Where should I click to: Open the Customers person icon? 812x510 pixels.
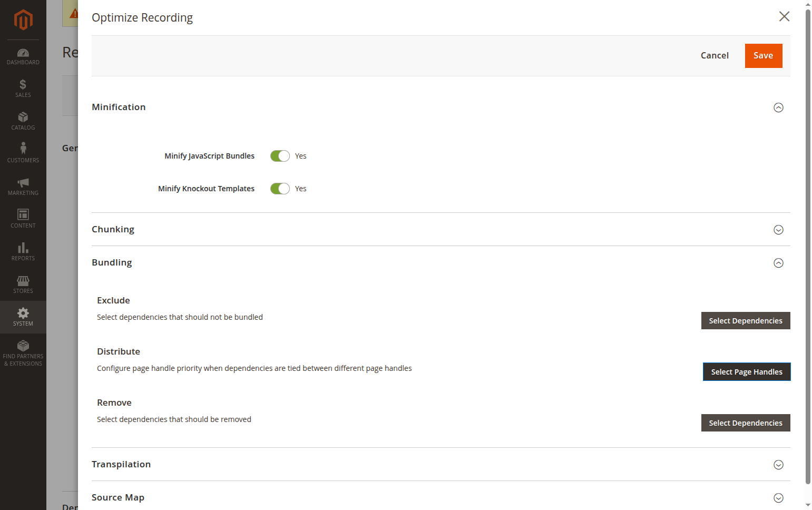pyautogui.click(x=23, y=148)
